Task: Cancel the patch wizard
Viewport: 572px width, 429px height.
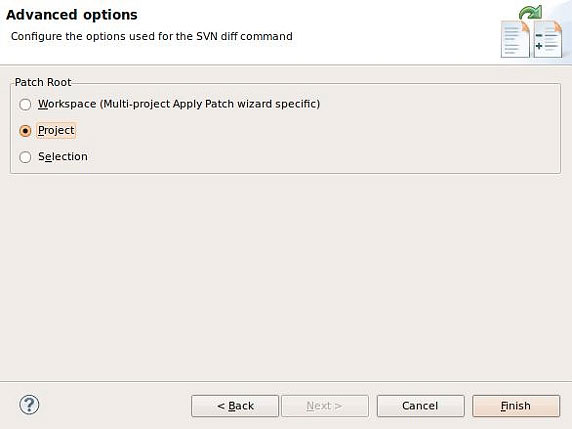Action: 420,406
